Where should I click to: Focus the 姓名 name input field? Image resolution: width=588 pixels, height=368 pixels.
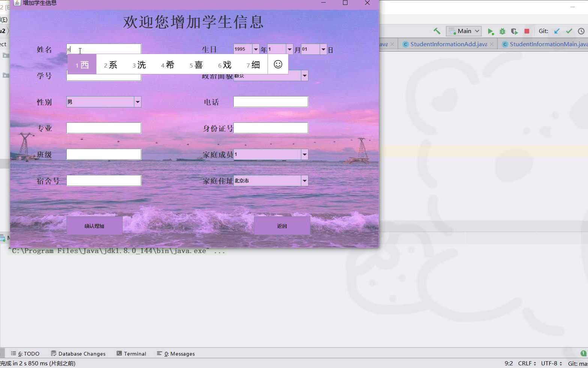[104, 49]
